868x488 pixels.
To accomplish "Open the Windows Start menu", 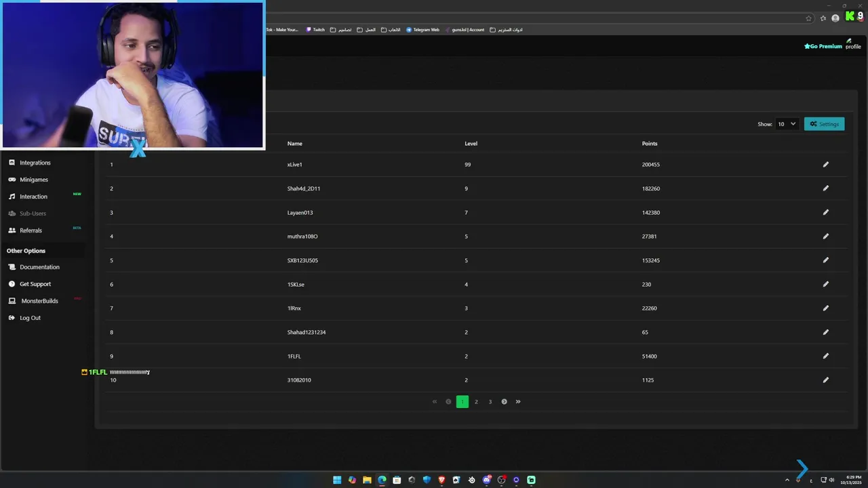I will point(337,480).
